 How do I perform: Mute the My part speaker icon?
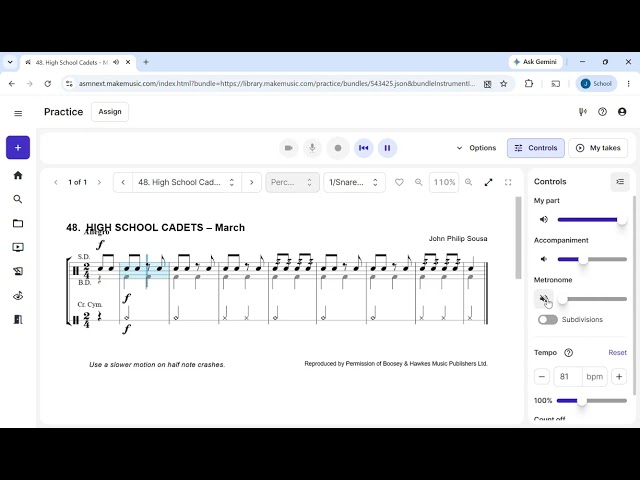(544, 220)
